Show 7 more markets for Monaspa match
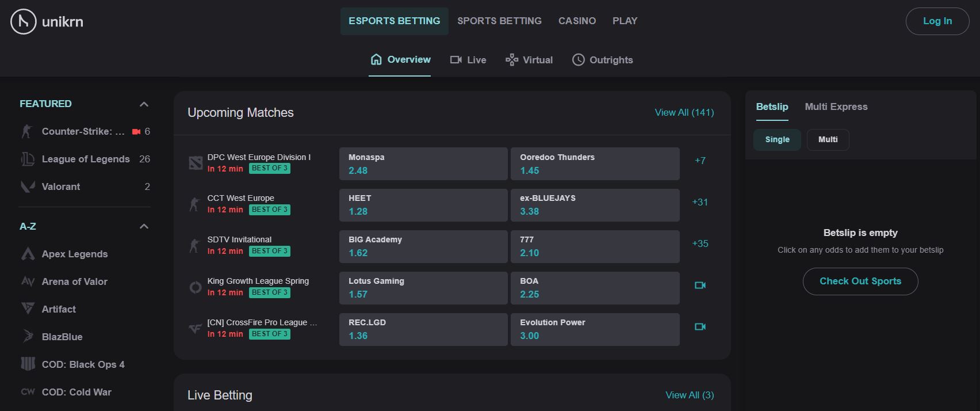Viewport: 980px width, 411px height. point(700,161)
